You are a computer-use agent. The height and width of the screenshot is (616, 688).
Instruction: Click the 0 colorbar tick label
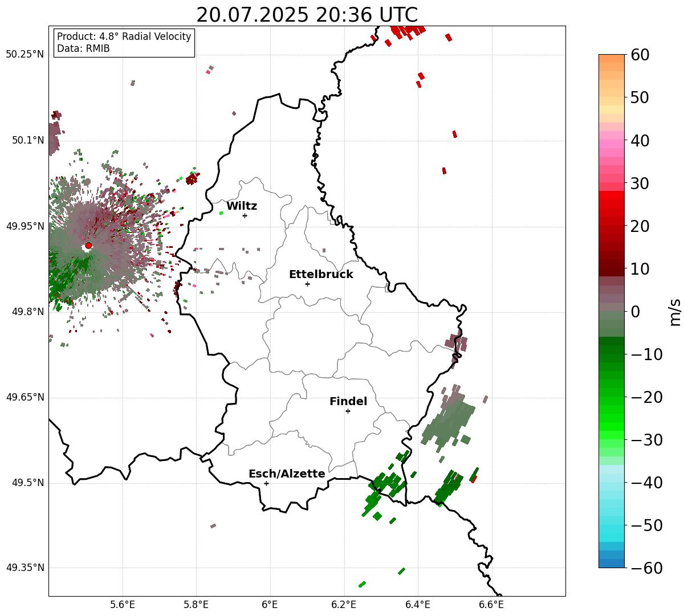(x=635, y=312)
